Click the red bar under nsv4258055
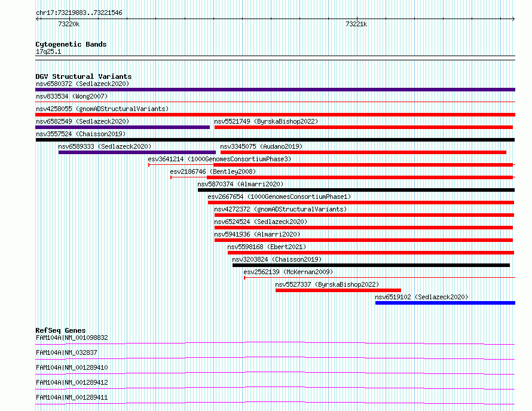This screenshot has height=411, width=532. coord(275,115)
